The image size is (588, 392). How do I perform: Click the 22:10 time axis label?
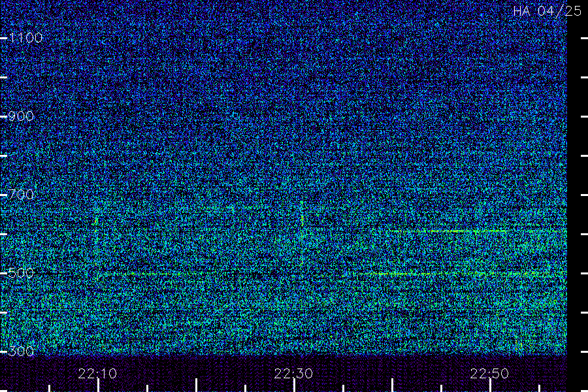[x=97, y=374]
